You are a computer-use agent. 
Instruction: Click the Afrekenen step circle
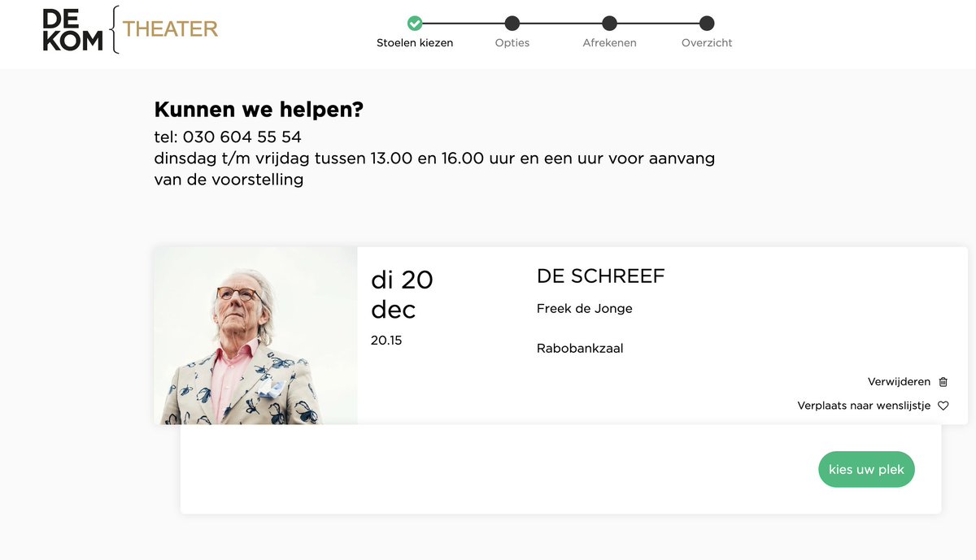coord(609,24)
